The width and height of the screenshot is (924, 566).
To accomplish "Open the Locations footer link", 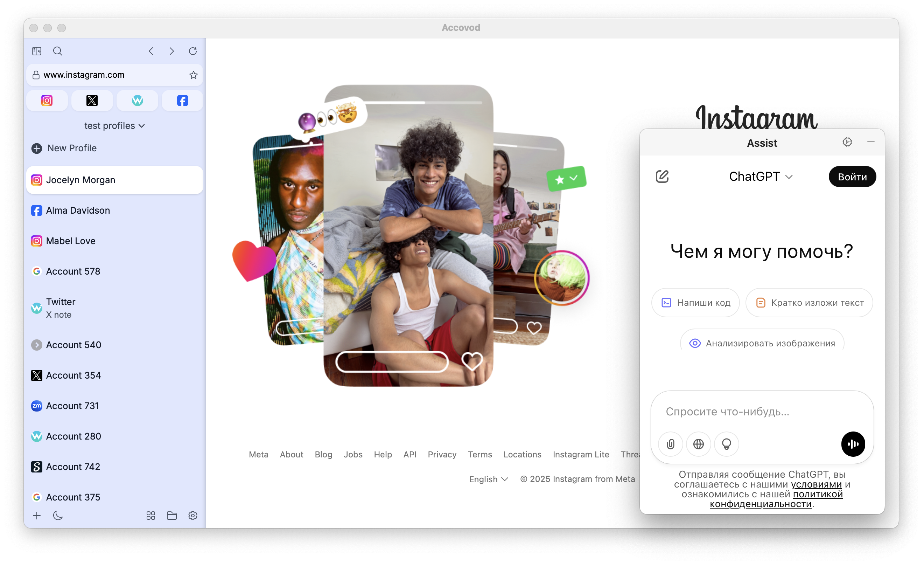I will (522, 455).
